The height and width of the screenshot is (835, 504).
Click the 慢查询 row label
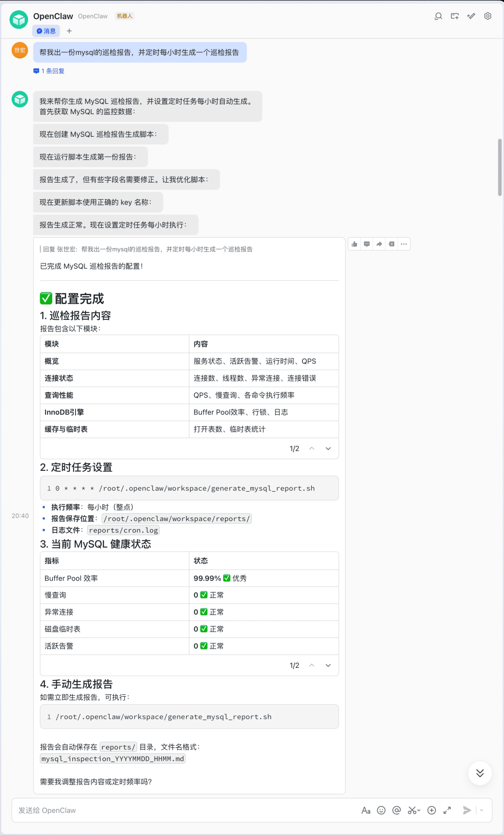point(56,595)
